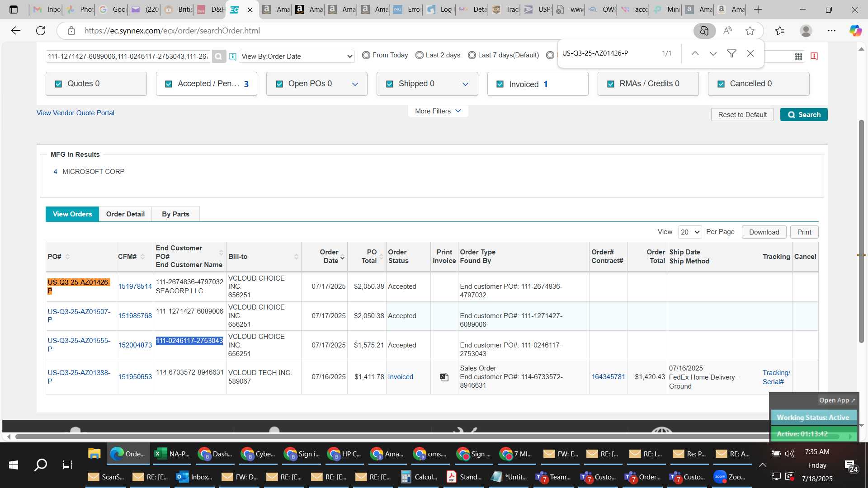Image resolution: width=868 pixels, height=488 pixels.
Task: Open Windows Start menu
Action: click(x=14, y=465)
